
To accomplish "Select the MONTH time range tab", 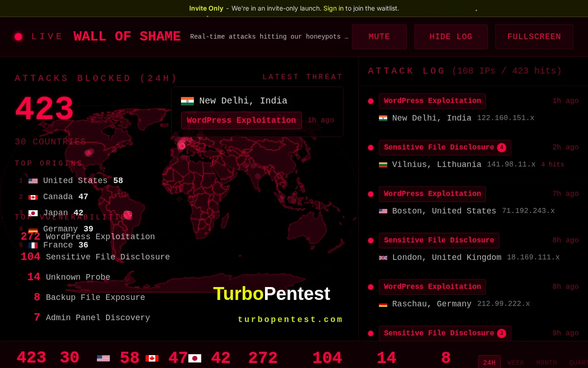I will [547, 362].
